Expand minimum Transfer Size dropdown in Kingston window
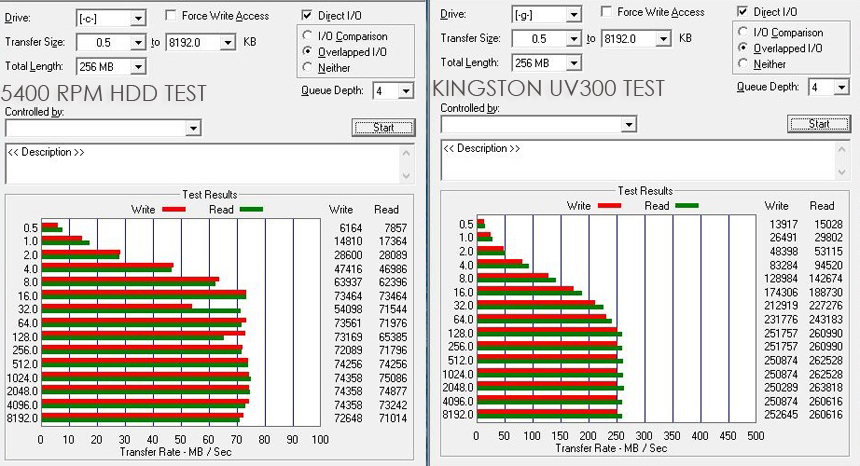Screen dimensions: 860x466 pos(574,38)
